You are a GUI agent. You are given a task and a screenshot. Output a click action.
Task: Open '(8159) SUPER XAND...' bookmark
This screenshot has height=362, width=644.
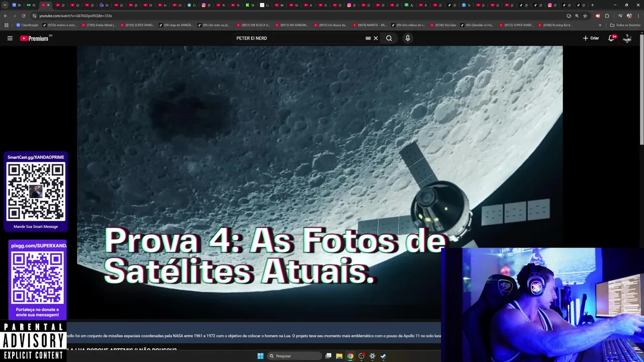(137, 25)
